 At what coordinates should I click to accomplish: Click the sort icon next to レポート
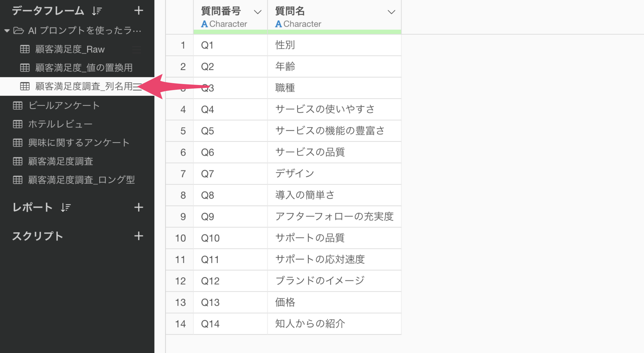point(66,207)
